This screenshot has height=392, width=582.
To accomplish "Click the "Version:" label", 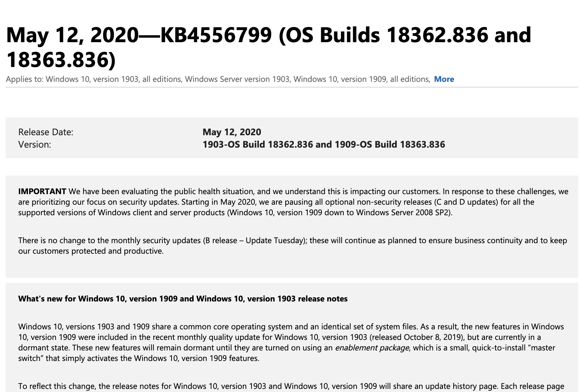I will coord(35,145).
